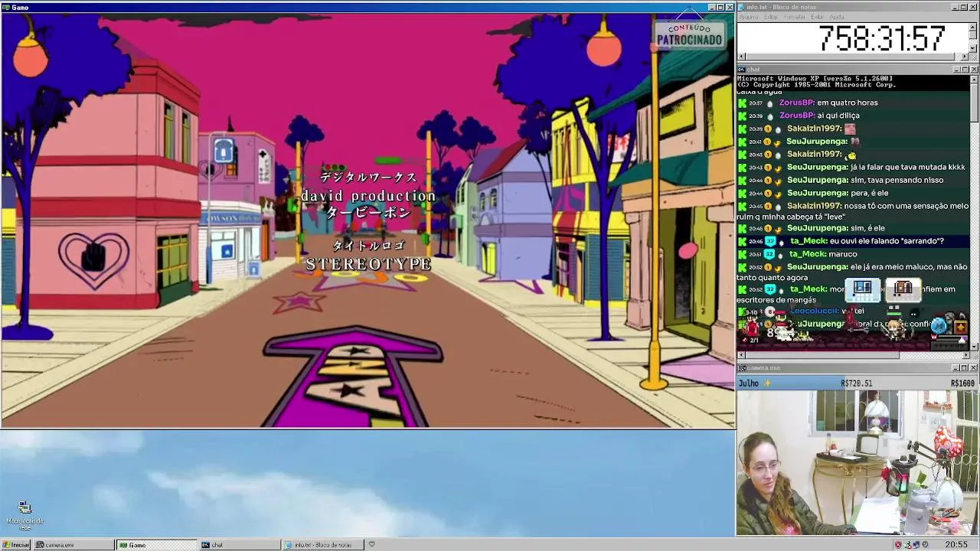This screenshot has height=551, width=980.
Task: Open the Editar menu in Bloco de notas
Action: pyautogui.click(x=771, y=17)
